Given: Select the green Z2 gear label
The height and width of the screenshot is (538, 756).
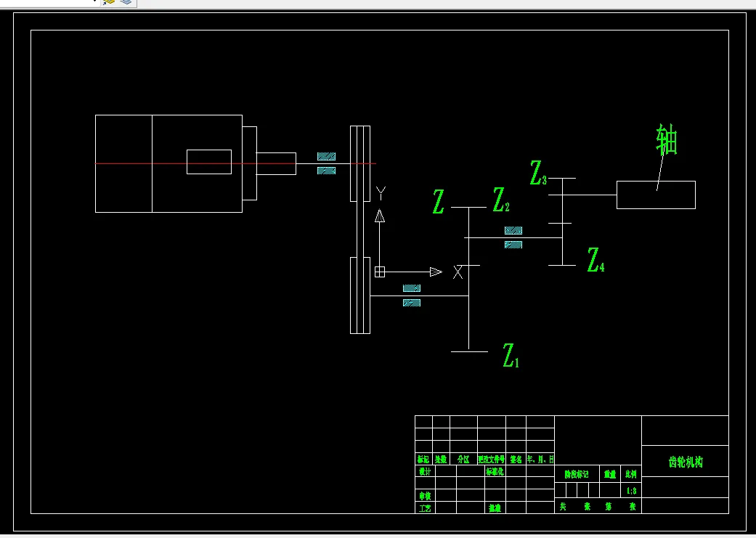Looking at the screenshot, I should pyautogui.click(x=501, y=200).
